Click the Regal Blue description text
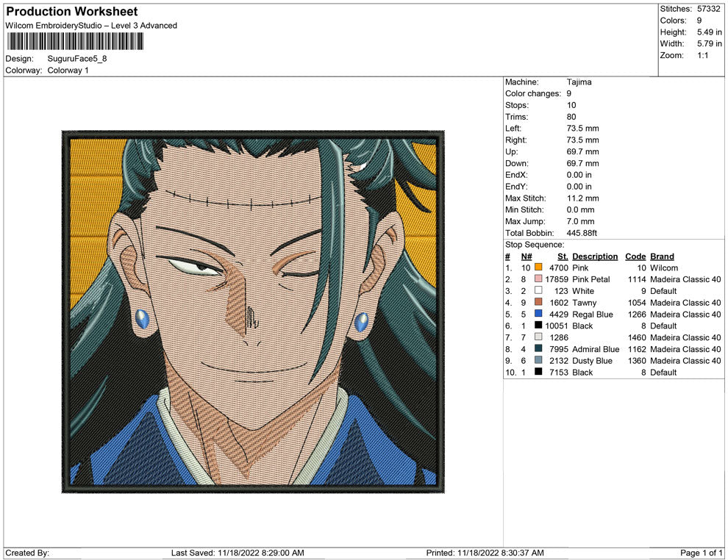 pyautogui.click(x=593, y=314)
